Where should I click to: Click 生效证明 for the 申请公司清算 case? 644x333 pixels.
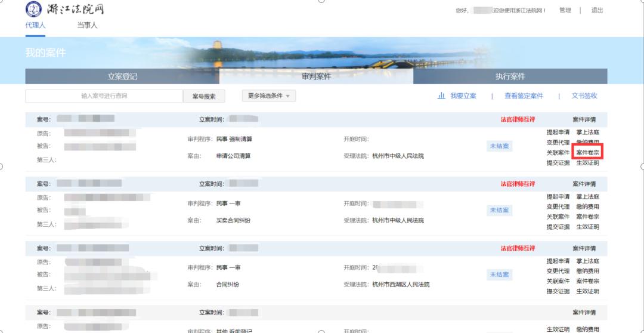[x=587, y=163]
